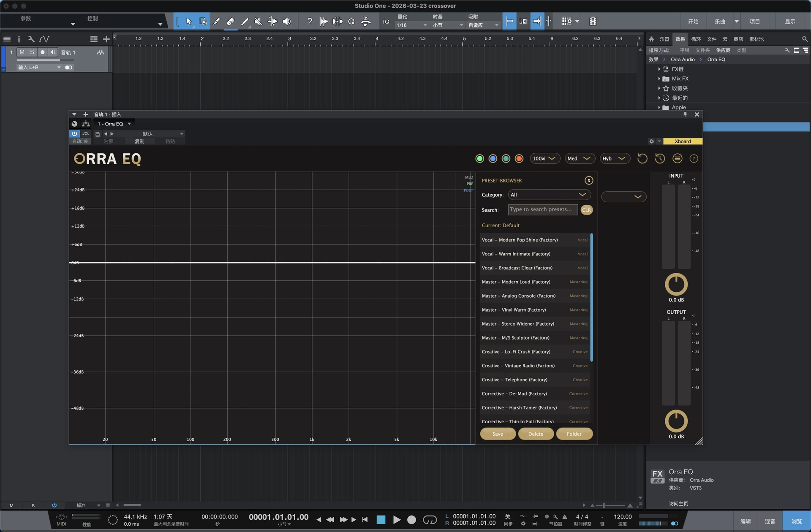Switch to the 乐器 browser tab
The width and height of the screenshot is (811, 532).
(x=664, y=39)
